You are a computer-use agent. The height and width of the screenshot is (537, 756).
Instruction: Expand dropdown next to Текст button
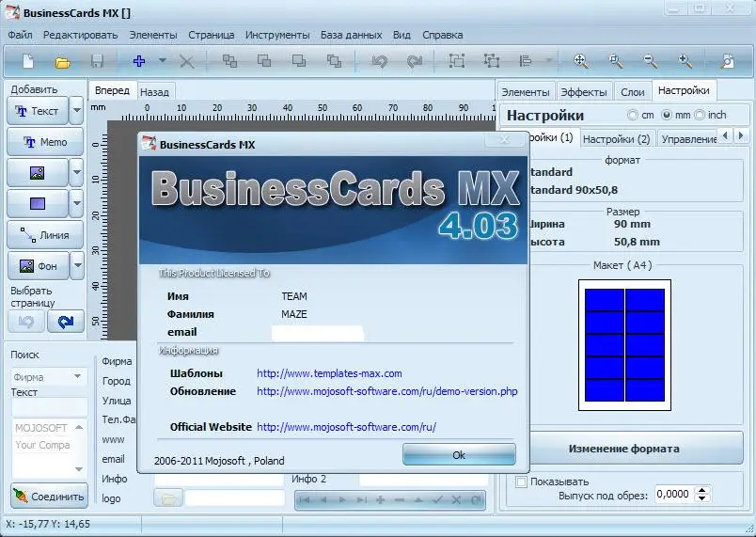(x=77, y=111)
